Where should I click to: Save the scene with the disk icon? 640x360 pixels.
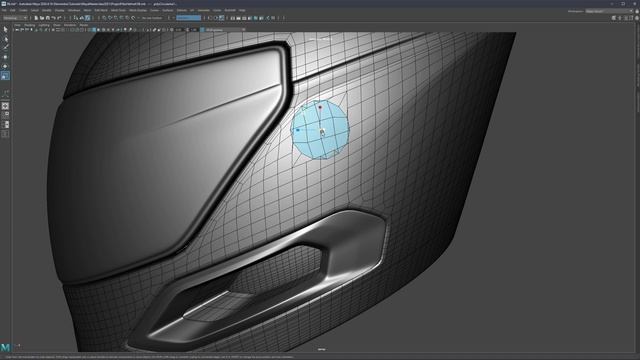pos(48,18)
